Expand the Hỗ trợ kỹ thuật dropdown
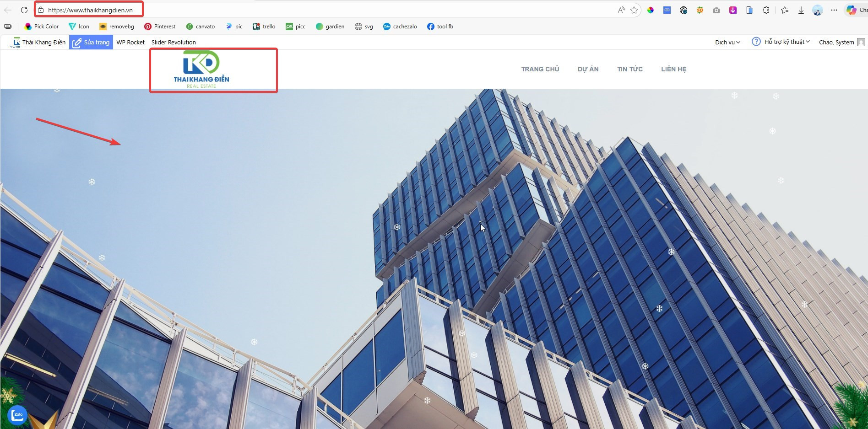868x429 pixels. pos(787,42)
